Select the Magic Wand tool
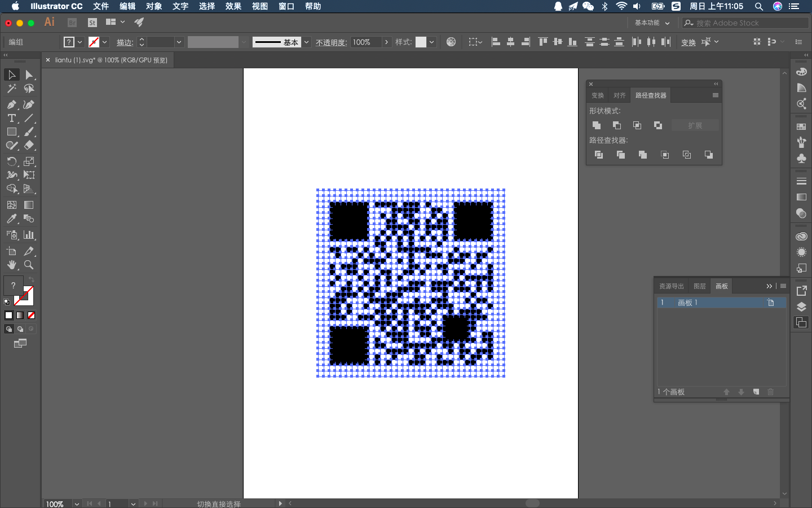 tap(11, 89)
